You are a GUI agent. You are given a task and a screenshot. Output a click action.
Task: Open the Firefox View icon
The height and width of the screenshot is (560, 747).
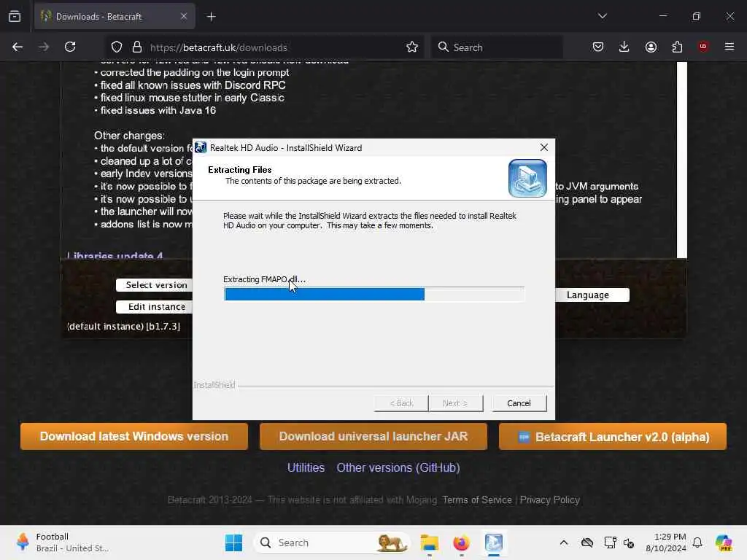coord(15,16)
